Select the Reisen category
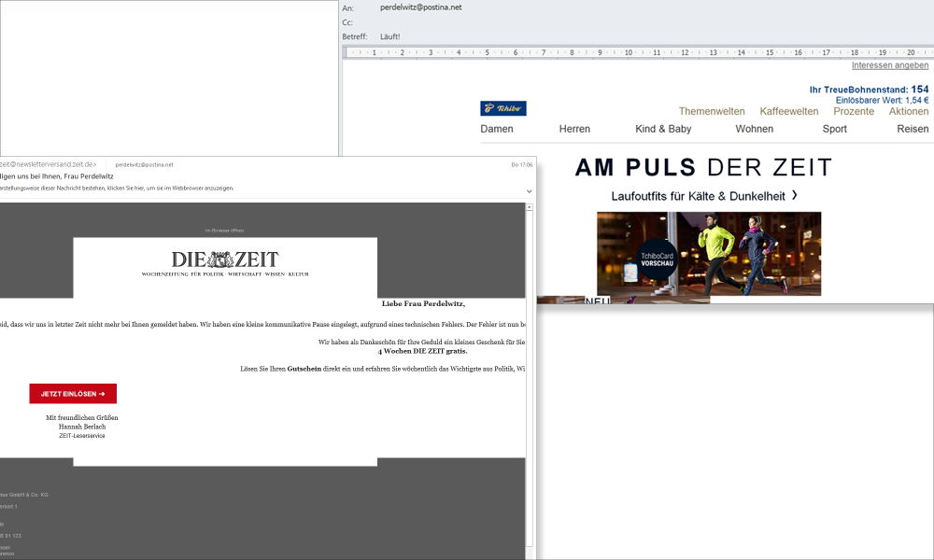Viewport: 934px width, 560px height. tap(913, 129)
